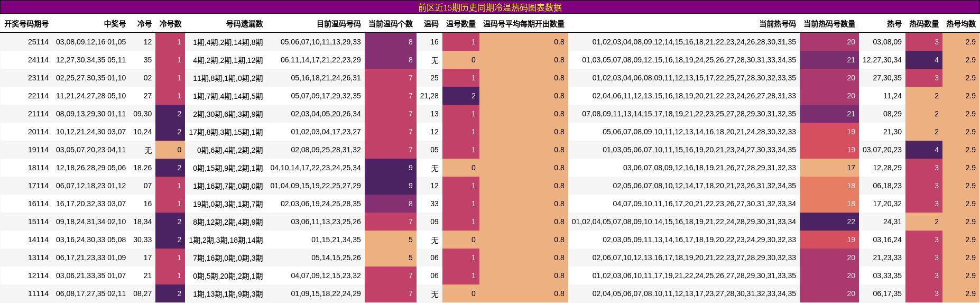This screenshot has height=303, width=980.
Task: Click the title 前区近15期历史同期冷温热码图表数据
Action: click(x=490, y=7)
